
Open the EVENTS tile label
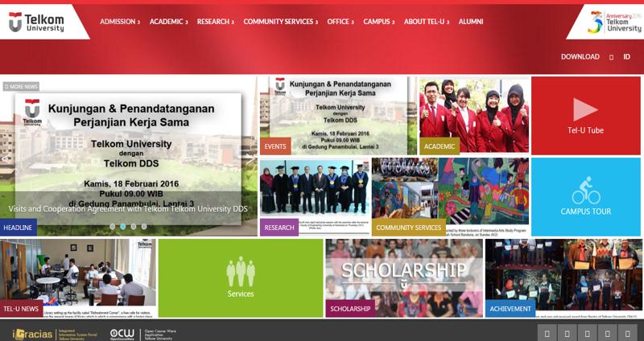pos(275,146)
